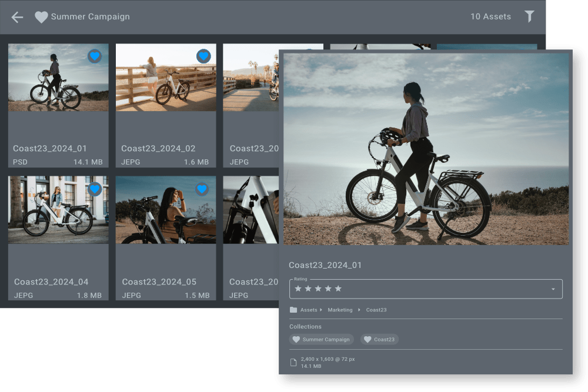Toggle favorite heart on Coast23_2024_04 thumbnail

click(x=95, y=189)
